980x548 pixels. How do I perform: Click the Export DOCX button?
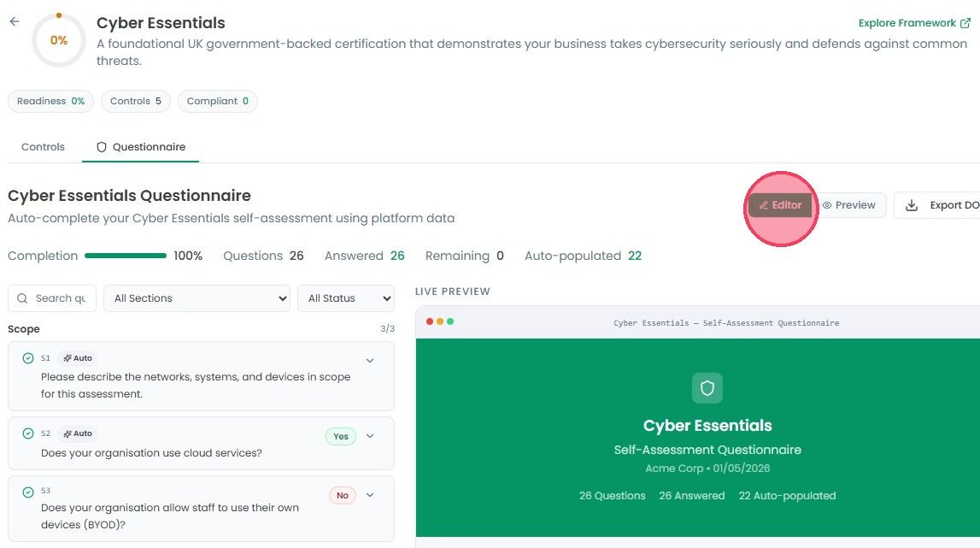click(x=937, y=205)
